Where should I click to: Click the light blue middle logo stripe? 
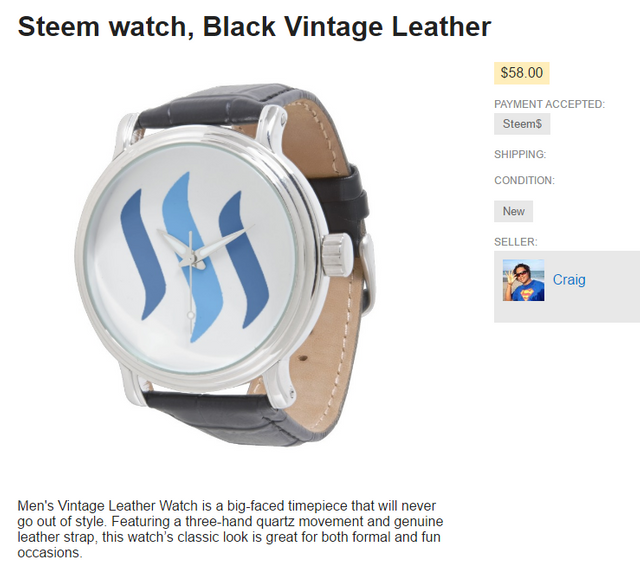pyautogui.click(x=192, y=257)
